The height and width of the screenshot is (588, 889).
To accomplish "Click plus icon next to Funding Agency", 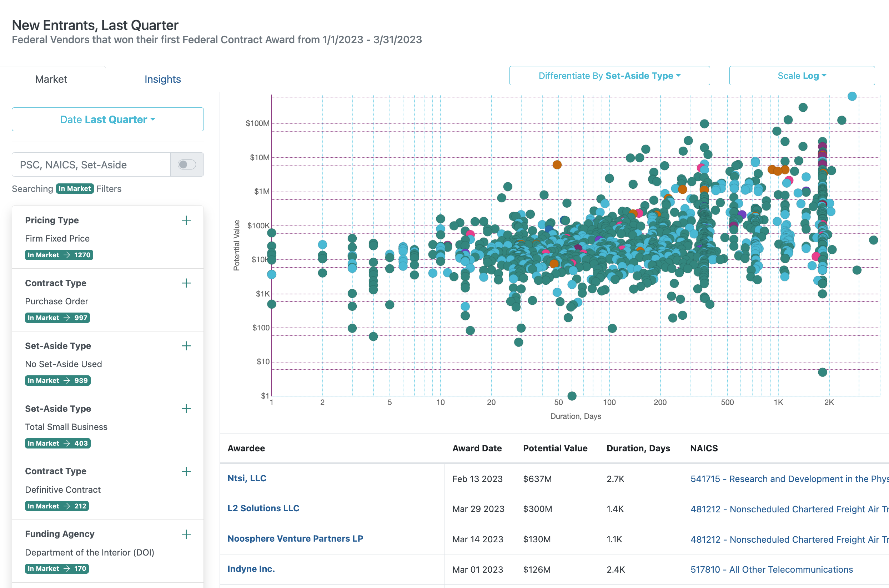I will pyautogui.click(x=186, y=534).
